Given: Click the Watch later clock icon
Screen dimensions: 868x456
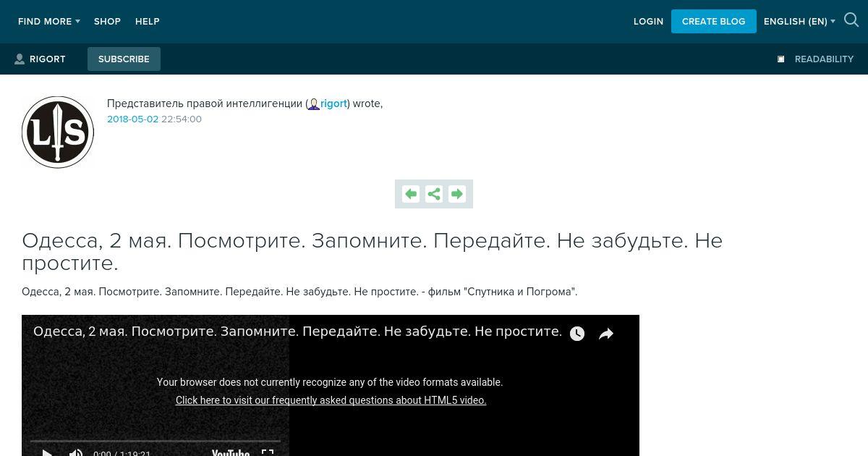Looking at the screenshot, I should [577, 334].
